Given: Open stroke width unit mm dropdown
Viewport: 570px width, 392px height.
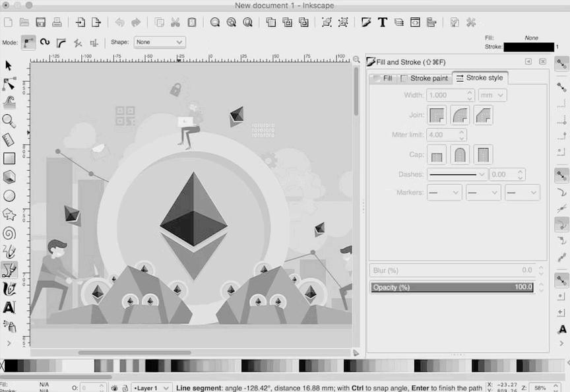Looking at the screenshot, I should point(492,95).
